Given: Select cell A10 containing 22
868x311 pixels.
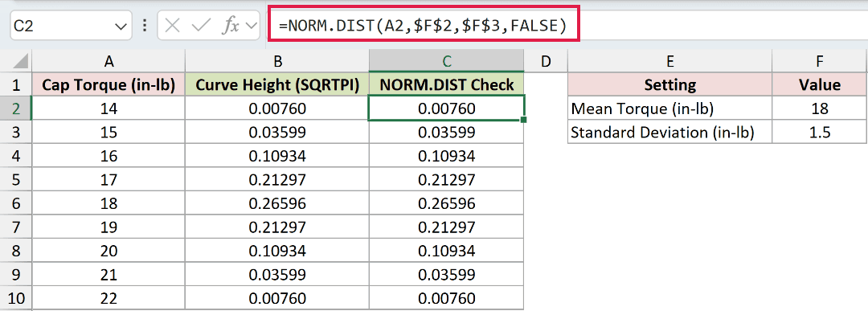Looking at the screenshot, I should coord(108,298).
